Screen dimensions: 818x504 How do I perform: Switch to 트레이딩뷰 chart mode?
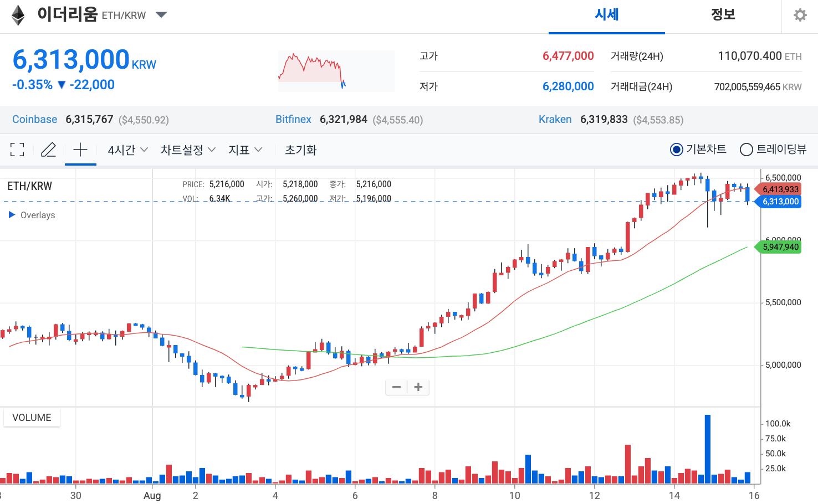[746, 149]
